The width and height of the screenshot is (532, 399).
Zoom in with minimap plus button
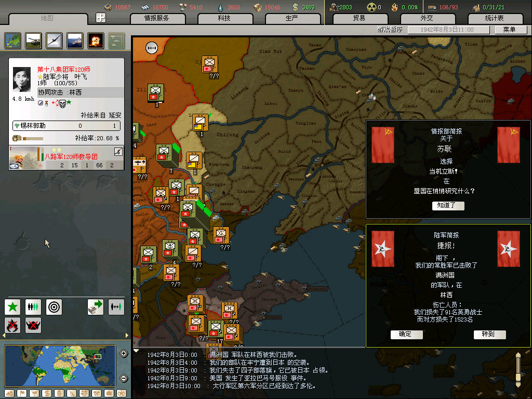(x=124, y=353)
